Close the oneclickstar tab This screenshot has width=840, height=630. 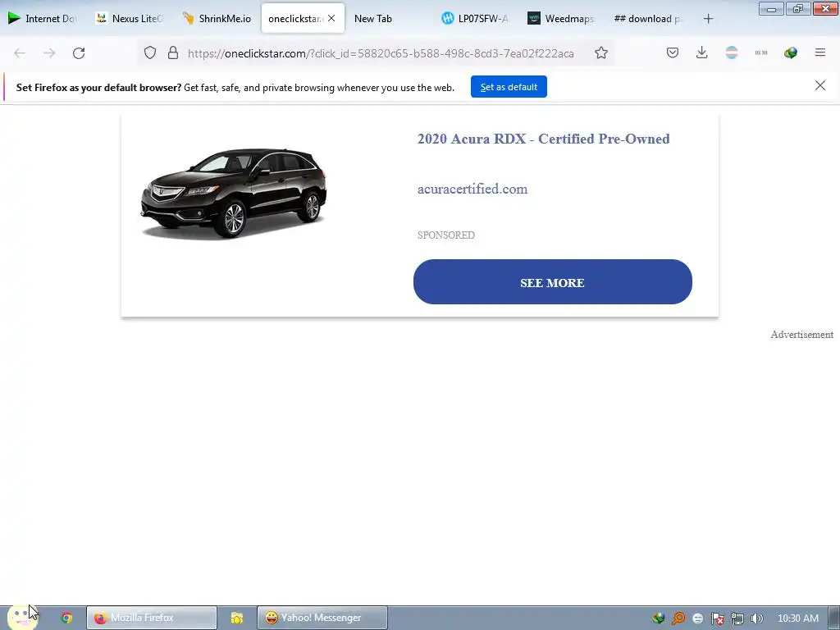[x=331, y=18]
